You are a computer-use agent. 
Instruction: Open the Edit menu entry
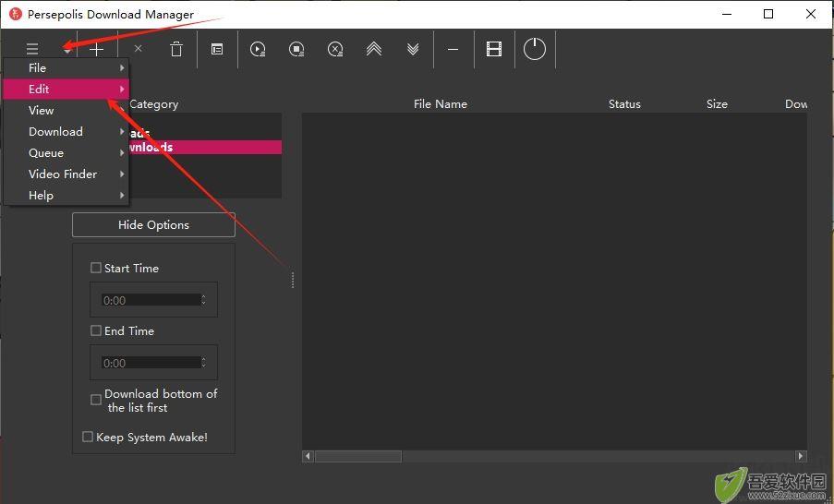[66, 89]
